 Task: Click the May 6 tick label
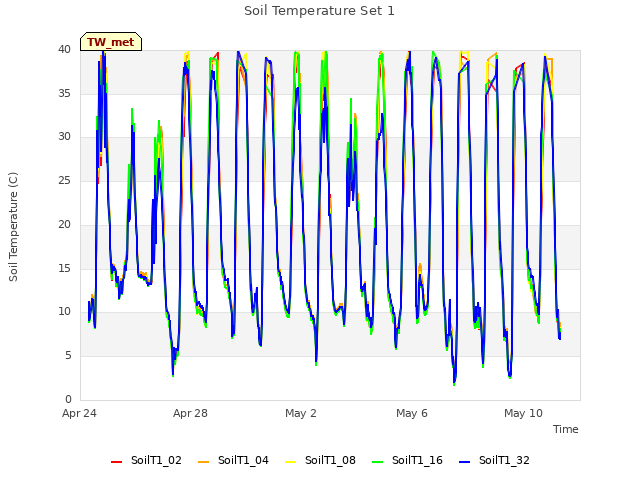(412, 413)
